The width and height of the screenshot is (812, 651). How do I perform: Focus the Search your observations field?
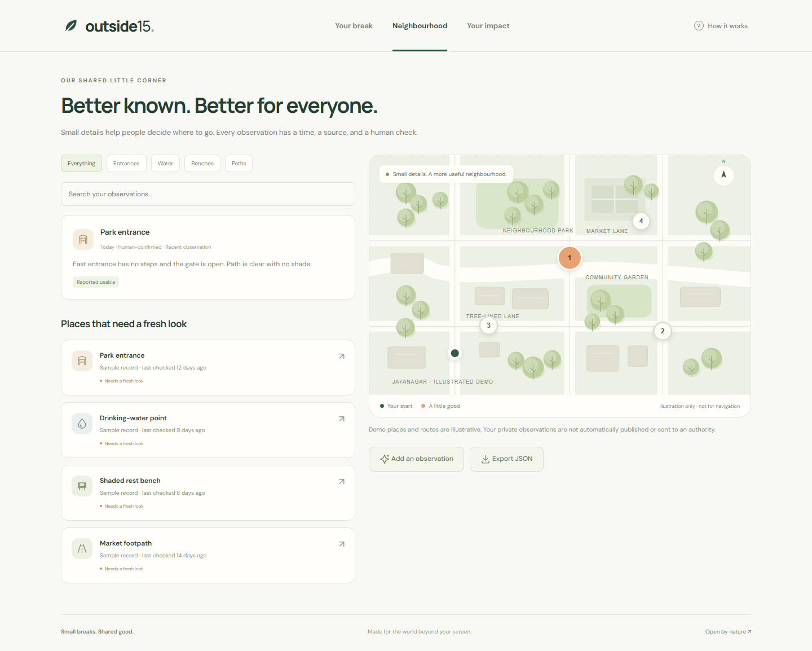click(x=208, y=194)
